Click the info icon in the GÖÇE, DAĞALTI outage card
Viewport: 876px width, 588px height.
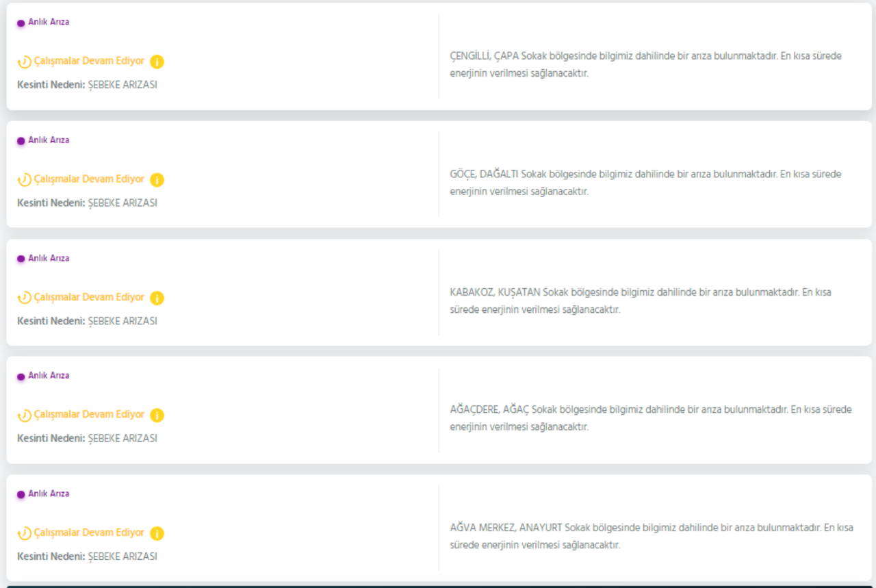click(x=157, y=180)
